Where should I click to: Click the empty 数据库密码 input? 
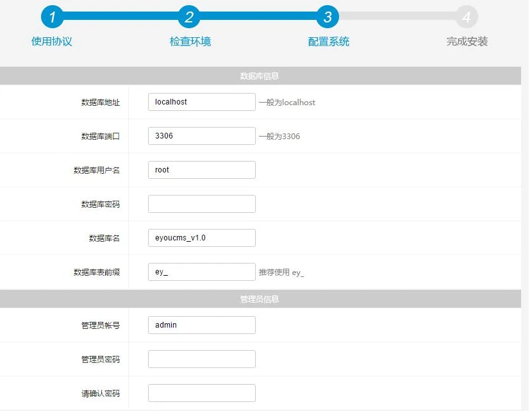(x=201, y=204)
